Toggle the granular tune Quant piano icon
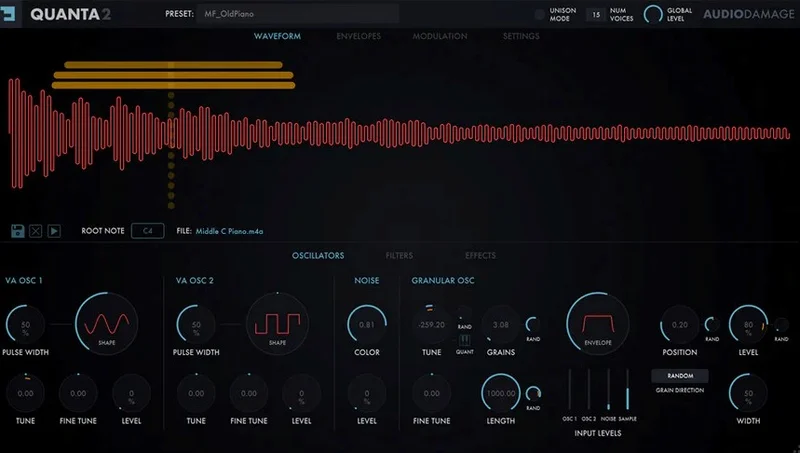Screen dimensions: 800x453 tap(465, 340)
